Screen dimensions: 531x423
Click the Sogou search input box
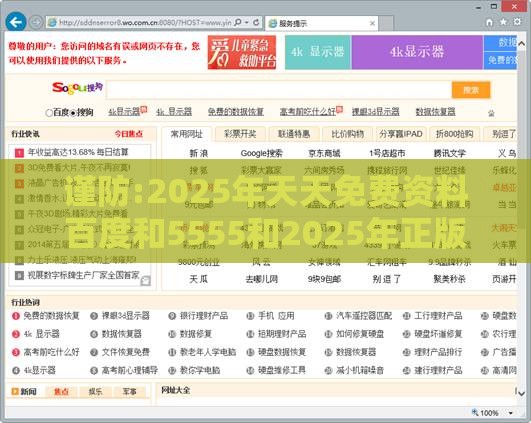coord(278,90)
